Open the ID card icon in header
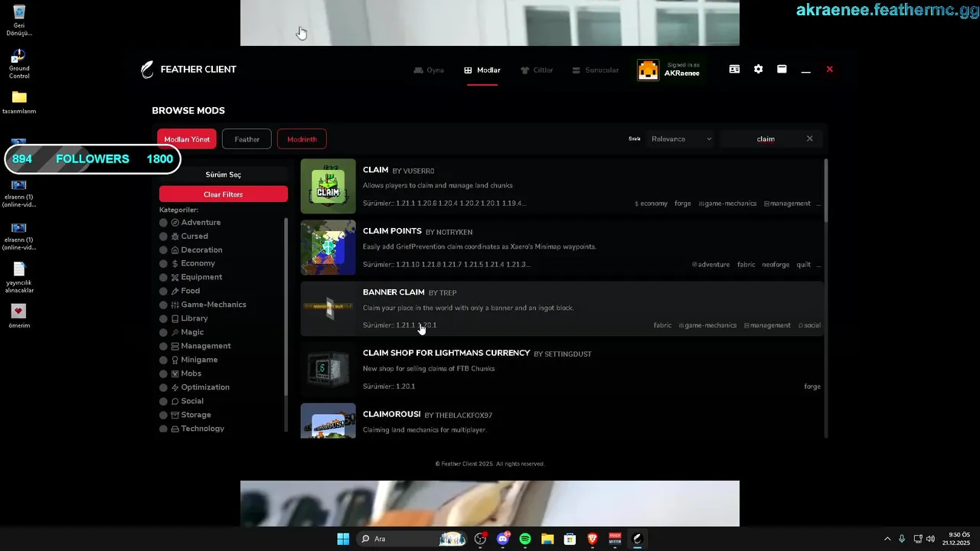The image size is (980, 551). (734, 69)
